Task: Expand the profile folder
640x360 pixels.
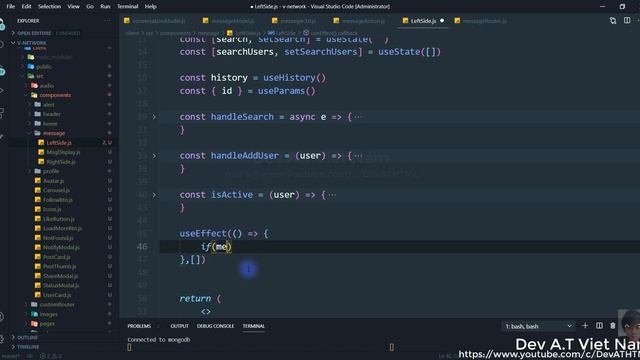Action: (51, 171)
